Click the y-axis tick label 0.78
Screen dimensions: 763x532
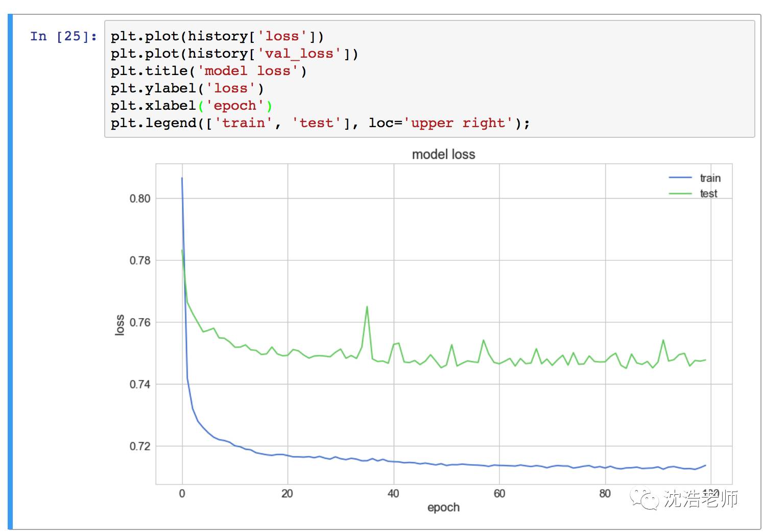point(140,260)
